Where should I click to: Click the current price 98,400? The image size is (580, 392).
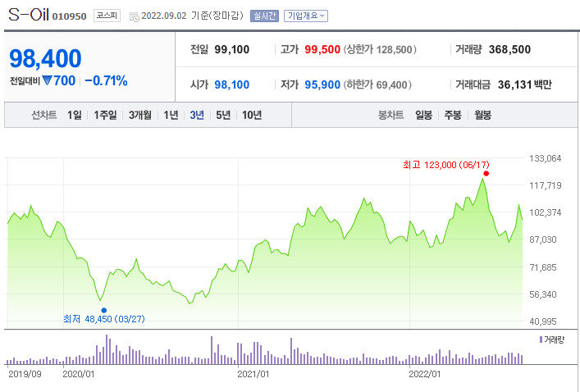45,58
